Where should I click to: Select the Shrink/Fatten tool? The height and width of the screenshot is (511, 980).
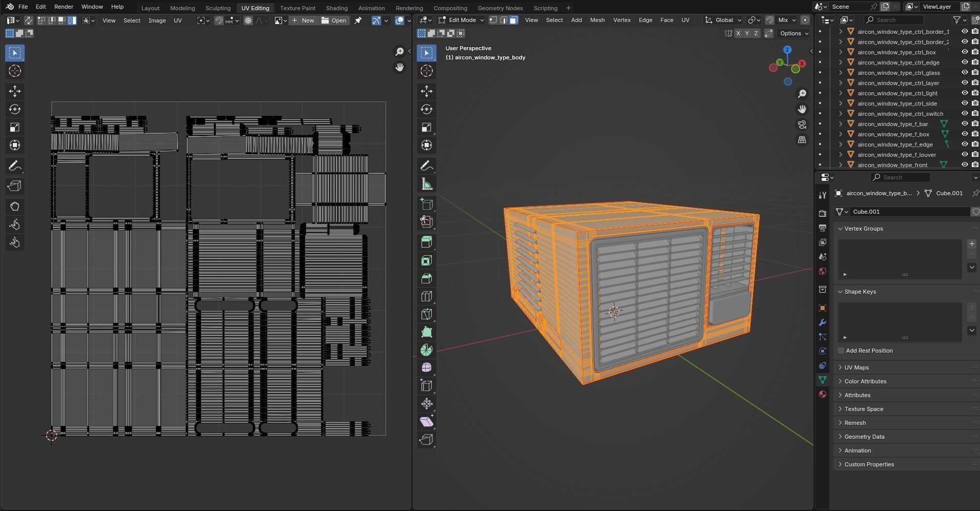(427, 404)
